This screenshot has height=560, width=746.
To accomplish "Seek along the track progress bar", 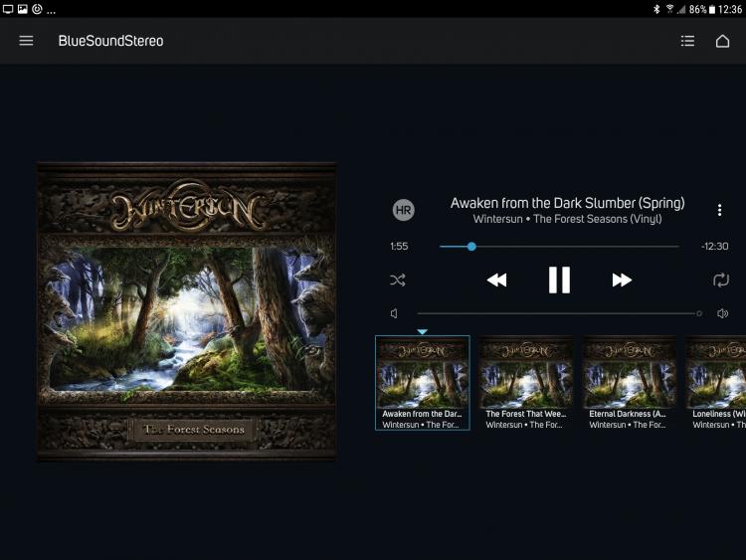I will point(559,247).
